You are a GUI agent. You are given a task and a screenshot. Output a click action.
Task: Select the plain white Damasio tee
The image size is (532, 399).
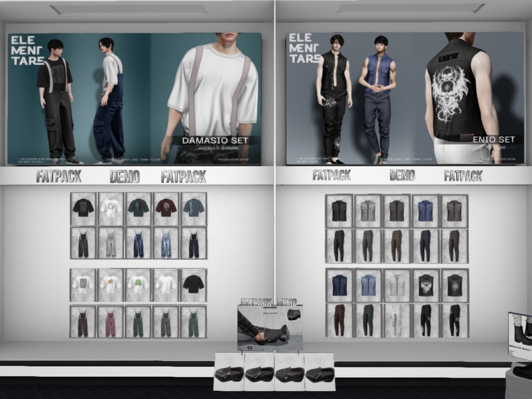(x=166, y=285)
